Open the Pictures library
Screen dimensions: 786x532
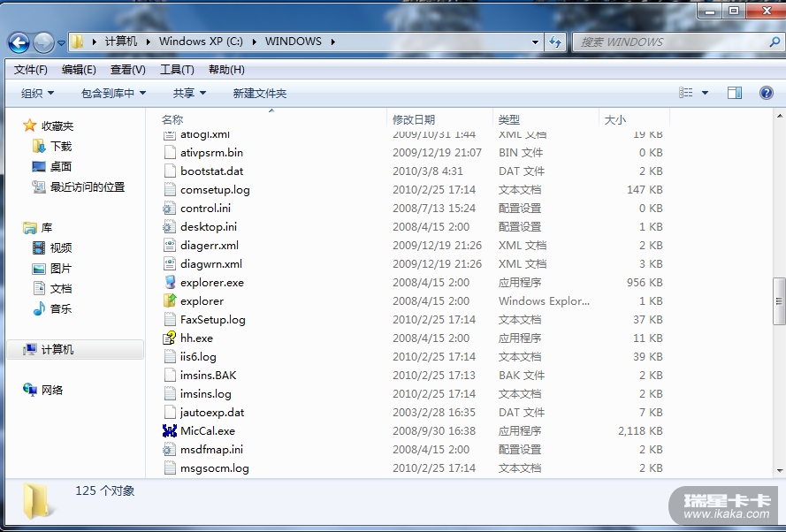coord(54,268)
